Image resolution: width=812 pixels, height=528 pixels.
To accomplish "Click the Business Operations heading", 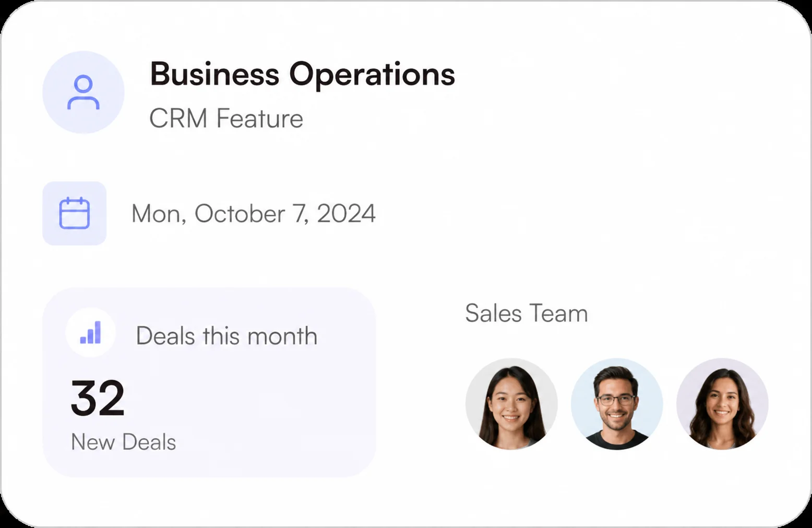I will click(302, 75).
